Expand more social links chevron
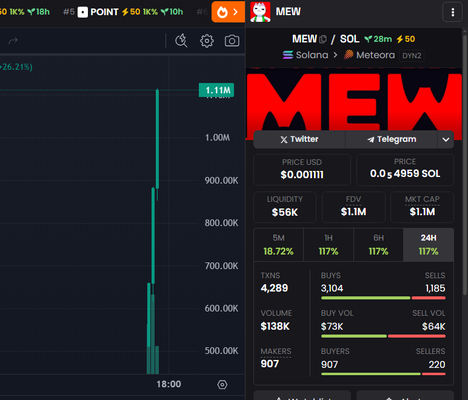This screenshot has width=468, height=400. pos(446,140)
